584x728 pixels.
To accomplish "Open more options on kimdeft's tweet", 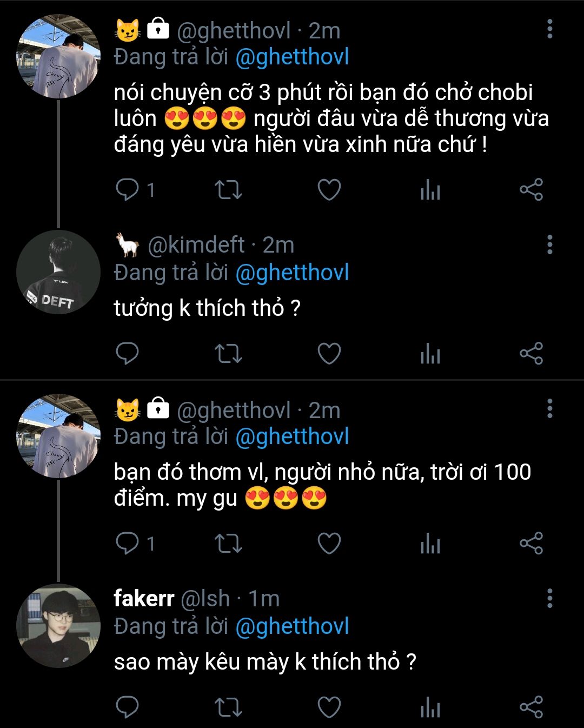I will tap(549, 245).
